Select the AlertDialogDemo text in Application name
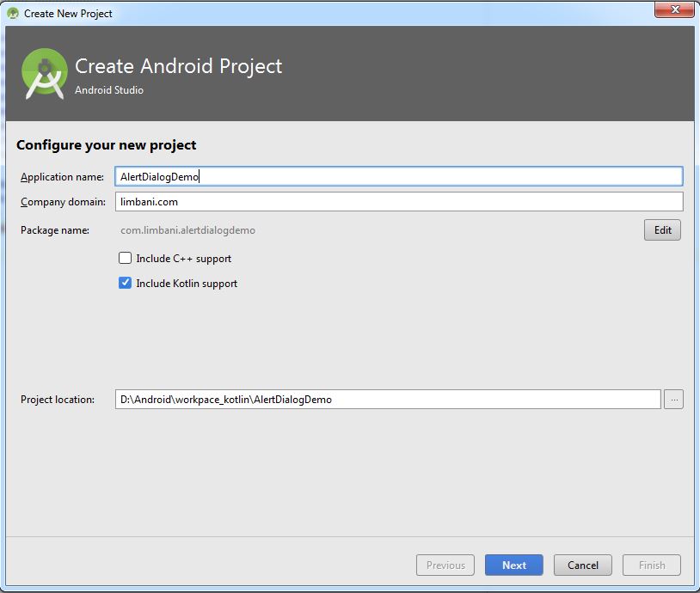The image size is (700, 593). [x=159, y=175]
